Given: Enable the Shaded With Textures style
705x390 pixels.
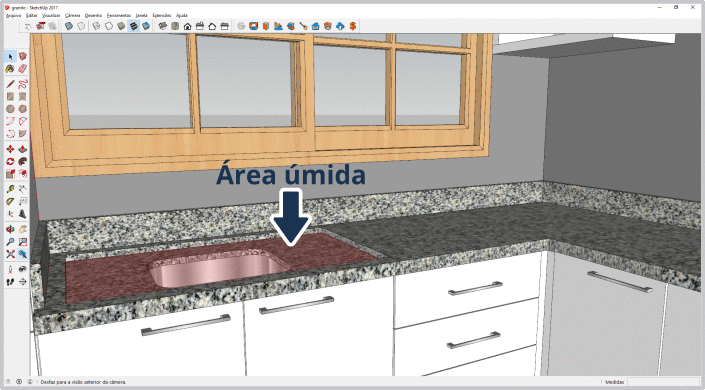Looking at the screenshot, I should (x=134, y=26).
